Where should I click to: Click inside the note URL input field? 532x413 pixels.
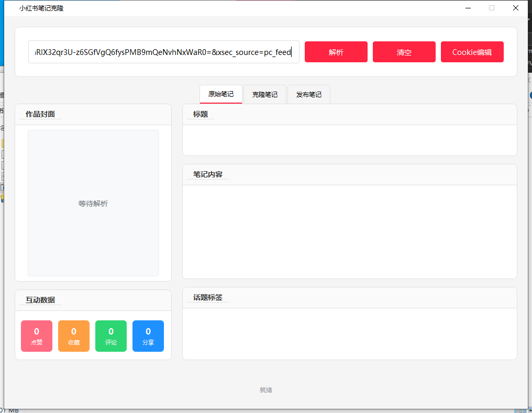point(163,52)
